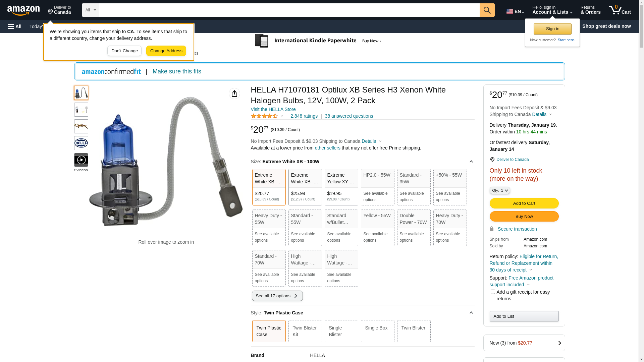Click the star rating icons

click(264, 116)
